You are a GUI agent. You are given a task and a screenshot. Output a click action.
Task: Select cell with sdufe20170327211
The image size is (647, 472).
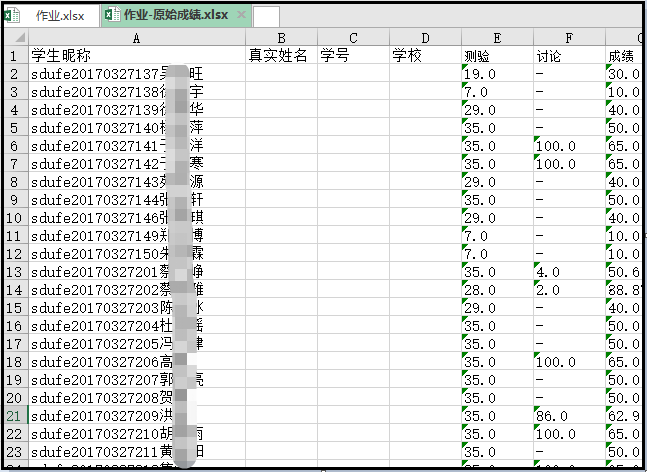tap(137, 452)
